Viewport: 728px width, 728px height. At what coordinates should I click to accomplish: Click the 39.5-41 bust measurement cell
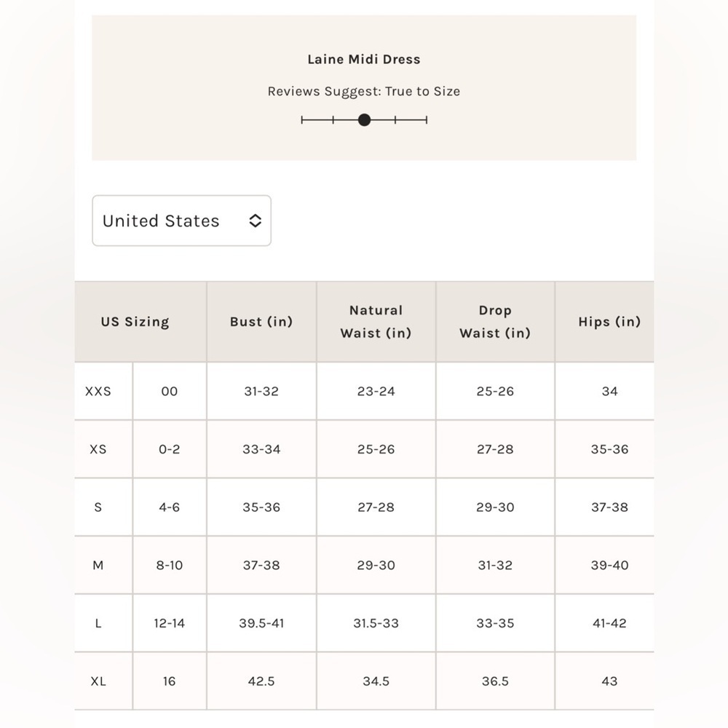click(x=261, y=624)
